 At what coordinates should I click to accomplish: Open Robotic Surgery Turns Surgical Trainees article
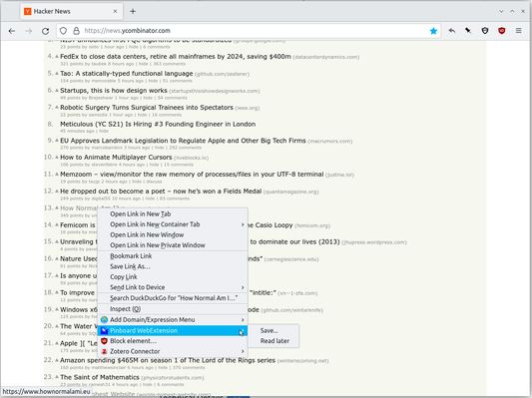147,107
